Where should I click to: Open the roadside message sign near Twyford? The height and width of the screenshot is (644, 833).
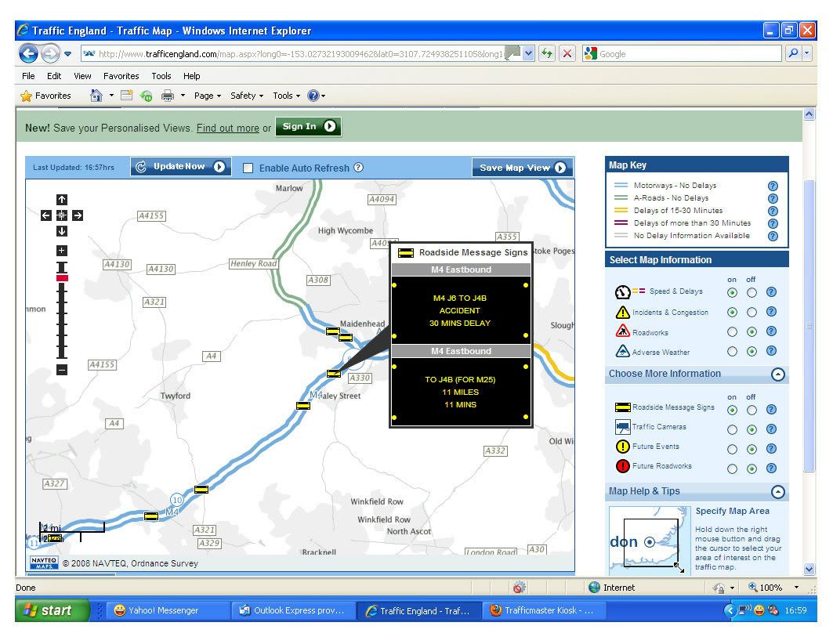(302, 406)
